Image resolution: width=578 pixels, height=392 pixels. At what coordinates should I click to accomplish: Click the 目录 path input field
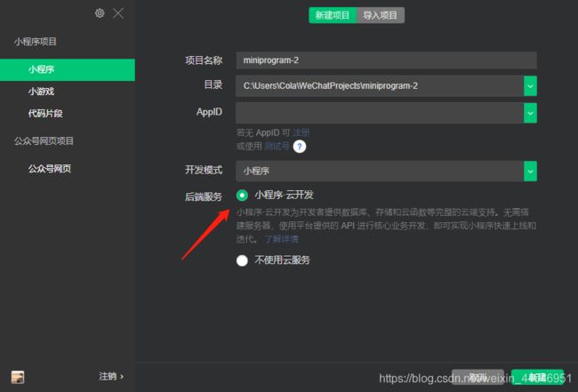pyautogui.click(x=380, y=86)
